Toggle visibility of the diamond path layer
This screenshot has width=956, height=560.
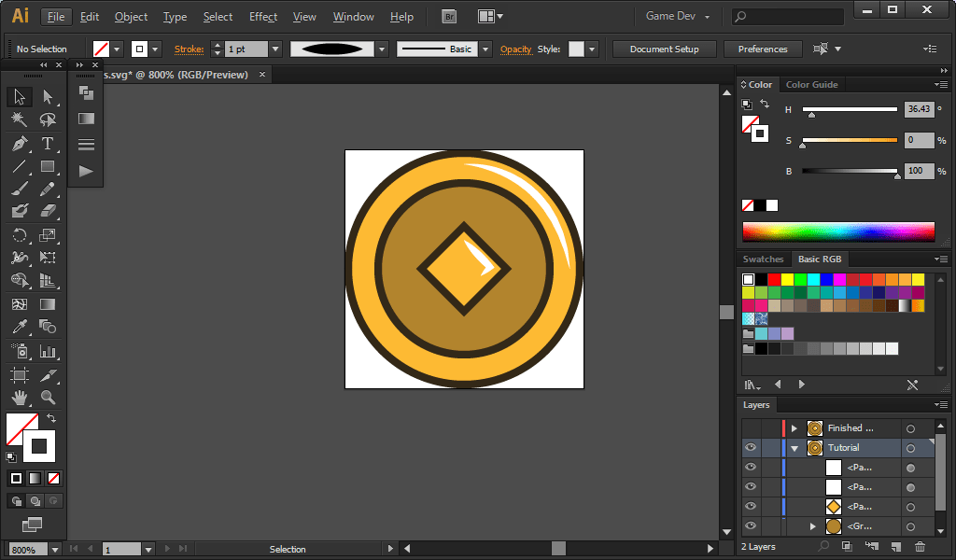coord(751,506)
